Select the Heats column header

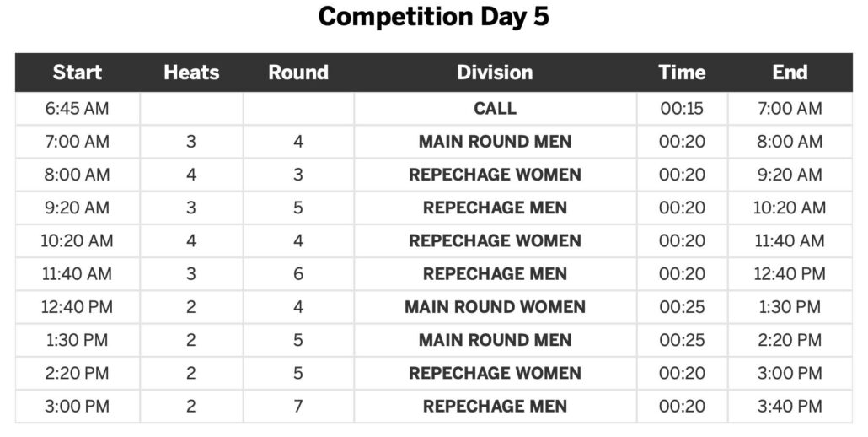[191, 73]
